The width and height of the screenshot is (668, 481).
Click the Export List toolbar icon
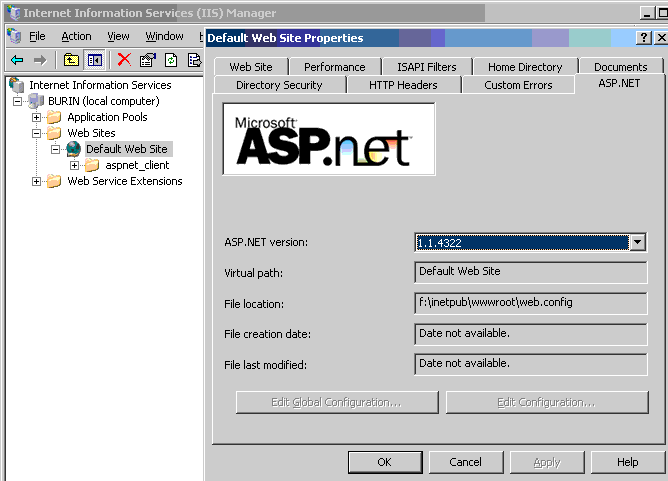click(194, 60)
